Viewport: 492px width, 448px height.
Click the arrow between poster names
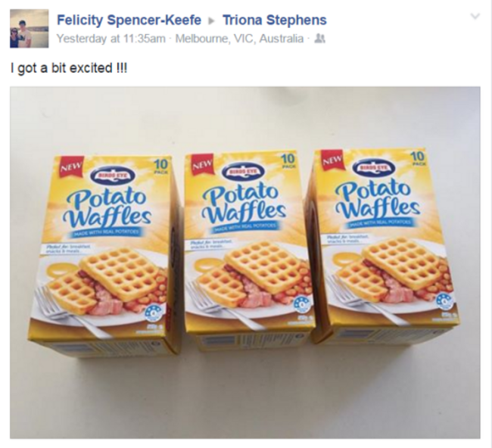[212, 20]
